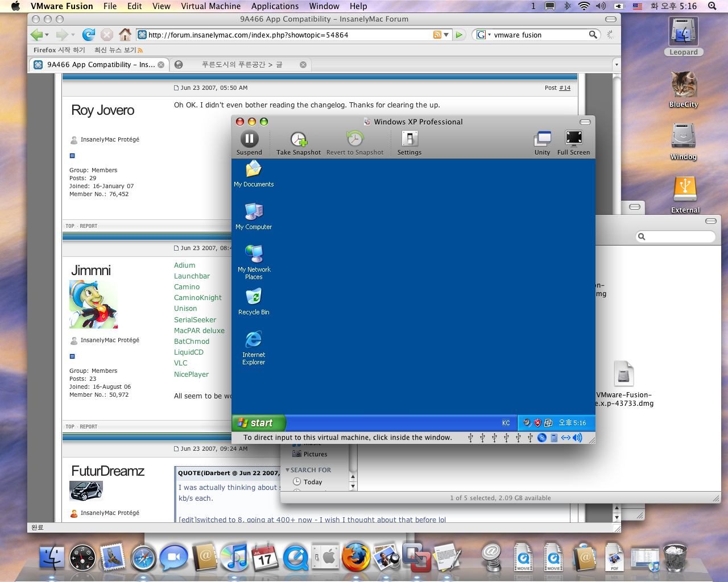
Task: Open Spotlight in the menu bar
Action: pos(712,6)
